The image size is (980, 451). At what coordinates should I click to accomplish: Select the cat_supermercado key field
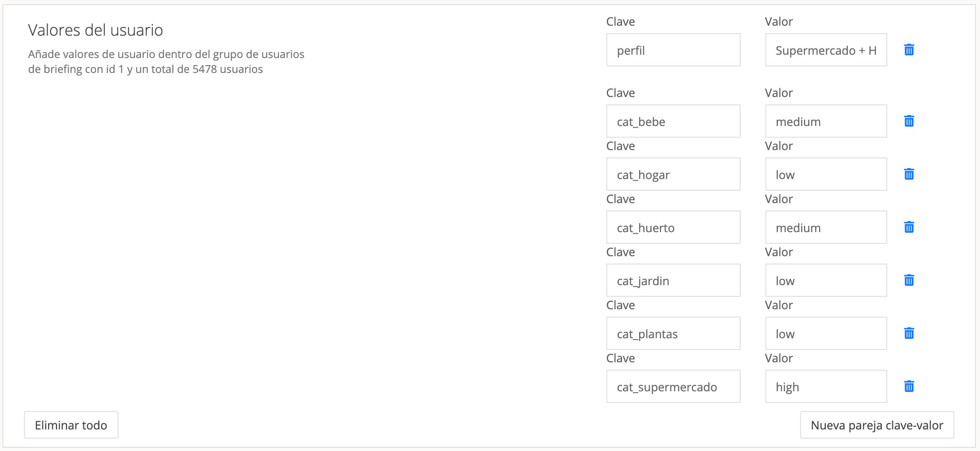[x=673, y=387]
